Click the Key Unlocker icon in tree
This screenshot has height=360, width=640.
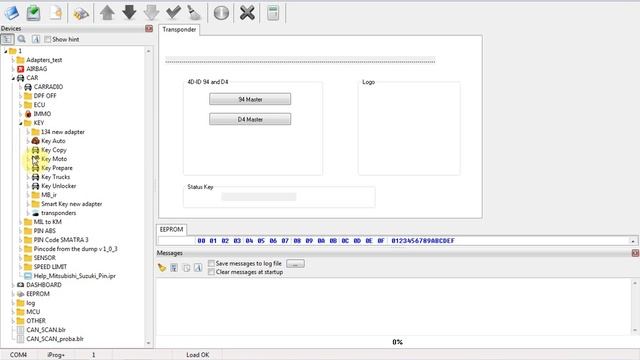click(36, 186)
